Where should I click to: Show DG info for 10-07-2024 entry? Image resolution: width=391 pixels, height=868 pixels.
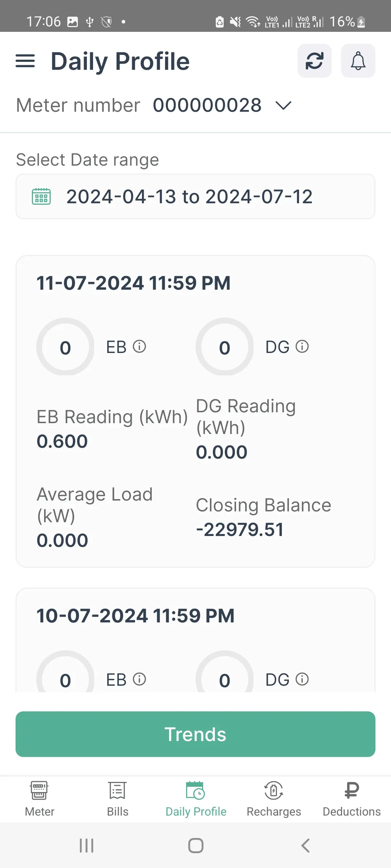pos(302,679)
